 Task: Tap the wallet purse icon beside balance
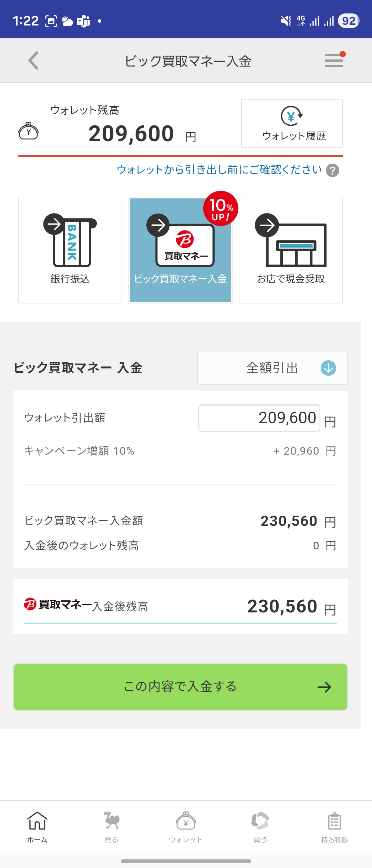click(29, 131)
